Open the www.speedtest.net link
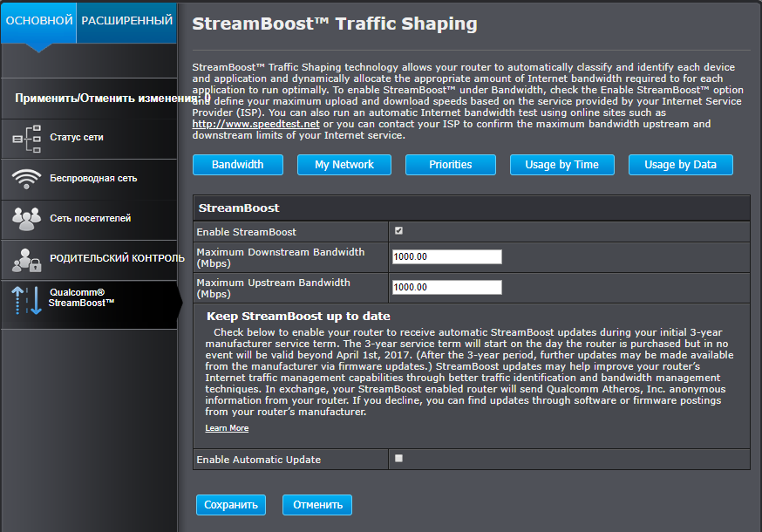This screenshot has width=762, height=532. pos(255,124)
